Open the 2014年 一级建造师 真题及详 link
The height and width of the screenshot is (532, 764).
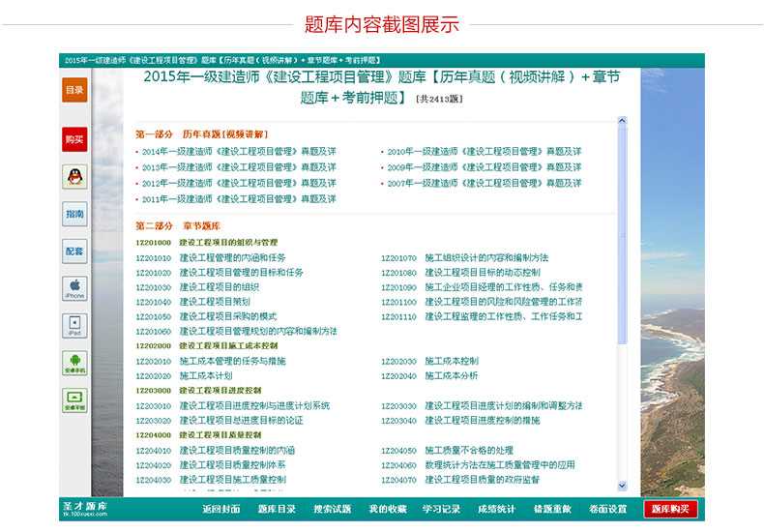point(239,152)
